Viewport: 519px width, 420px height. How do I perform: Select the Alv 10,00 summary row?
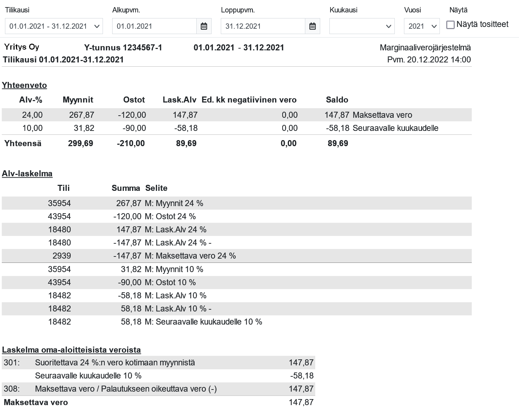point(237,128)
